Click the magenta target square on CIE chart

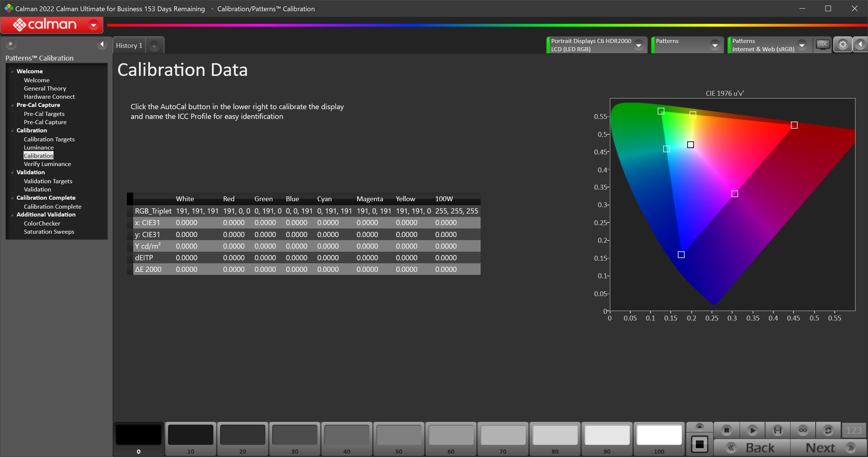click(x=735, y=194)
